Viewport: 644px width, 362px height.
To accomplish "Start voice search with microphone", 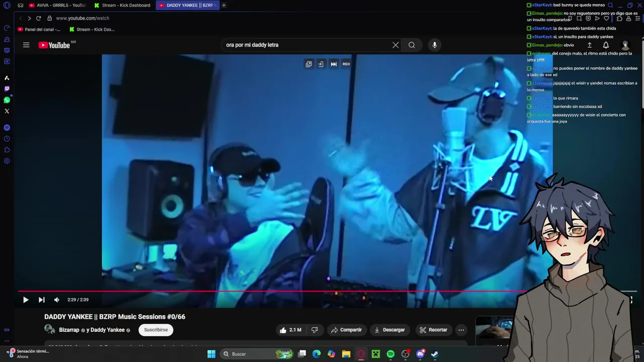I will (x=435, y=45).
